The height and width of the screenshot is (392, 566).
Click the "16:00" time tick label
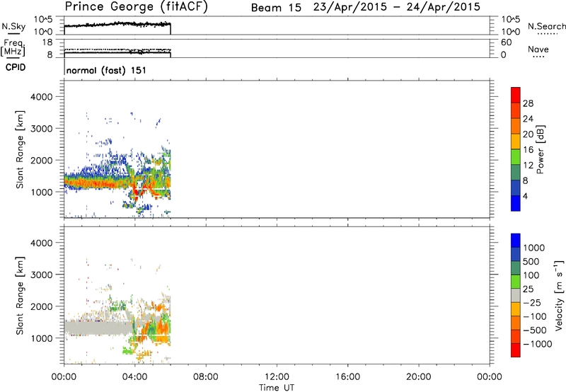pyautogui.click(x=347, y=377)
